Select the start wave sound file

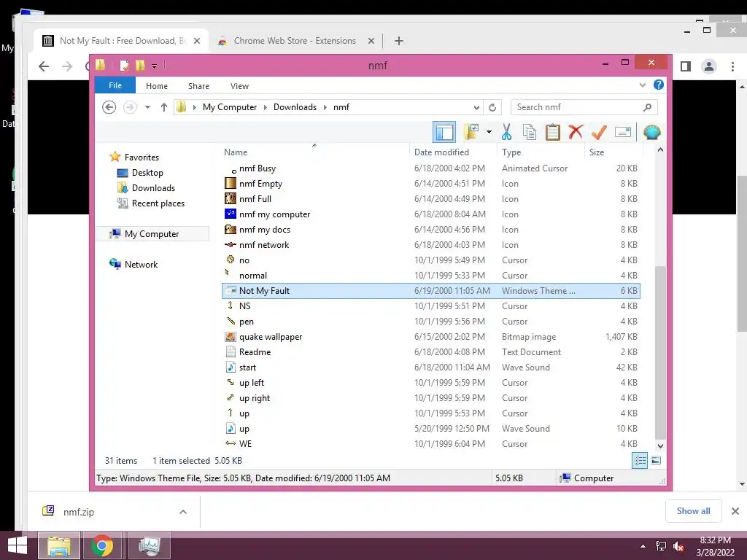(430, 367)
